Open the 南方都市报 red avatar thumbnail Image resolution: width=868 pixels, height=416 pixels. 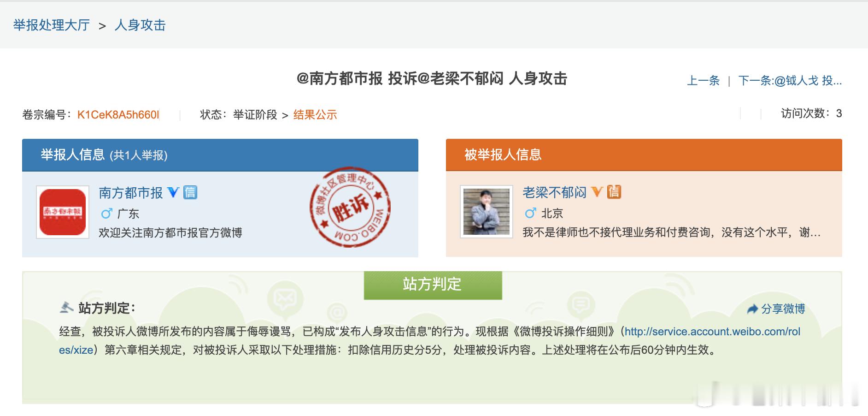point(63,212)
